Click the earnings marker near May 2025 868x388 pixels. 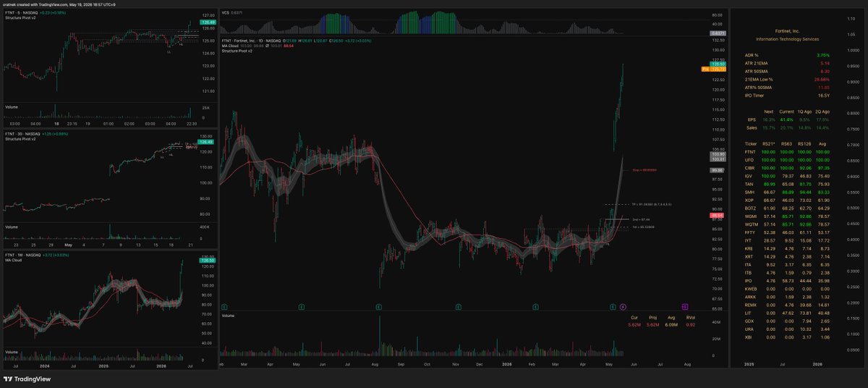coord(301,307)
